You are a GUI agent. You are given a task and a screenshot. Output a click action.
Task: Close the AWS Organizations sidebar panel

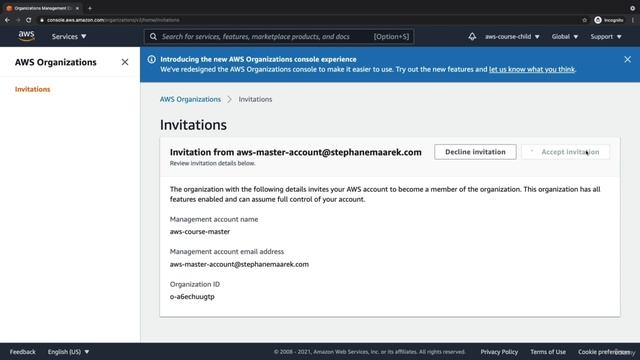pyautogui.click(x=125, y=62)
